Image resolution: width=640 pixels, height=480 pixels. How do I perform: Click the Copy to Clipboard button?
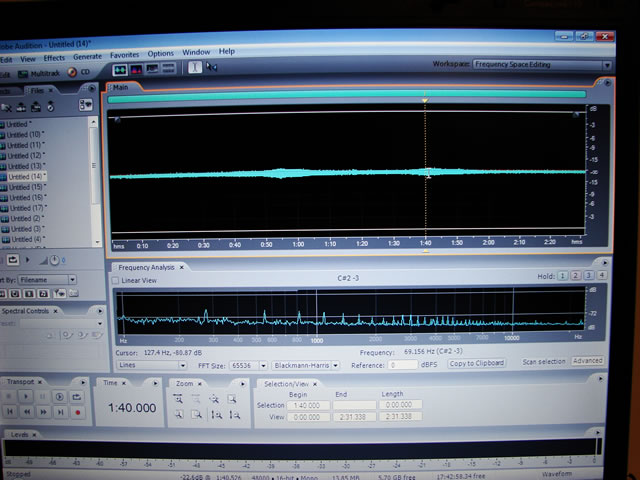pyautogui.click(x=476, y=363)
